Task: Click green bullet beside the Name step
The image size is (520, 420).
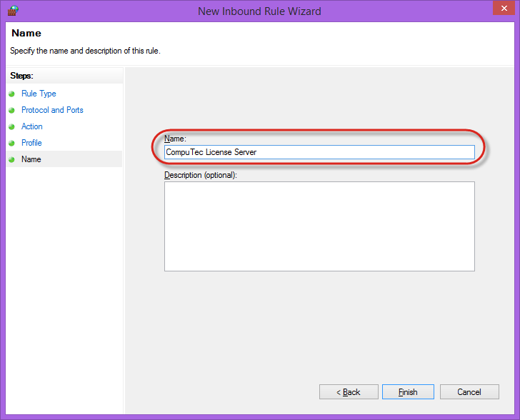Action: click(x=11, y=160)
